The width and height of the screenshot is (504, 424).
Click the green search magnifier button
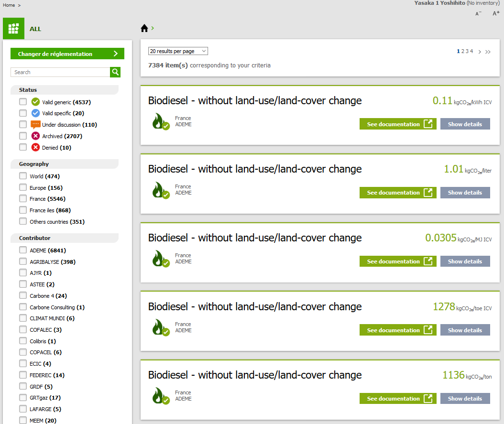click(x=115, y=72)
